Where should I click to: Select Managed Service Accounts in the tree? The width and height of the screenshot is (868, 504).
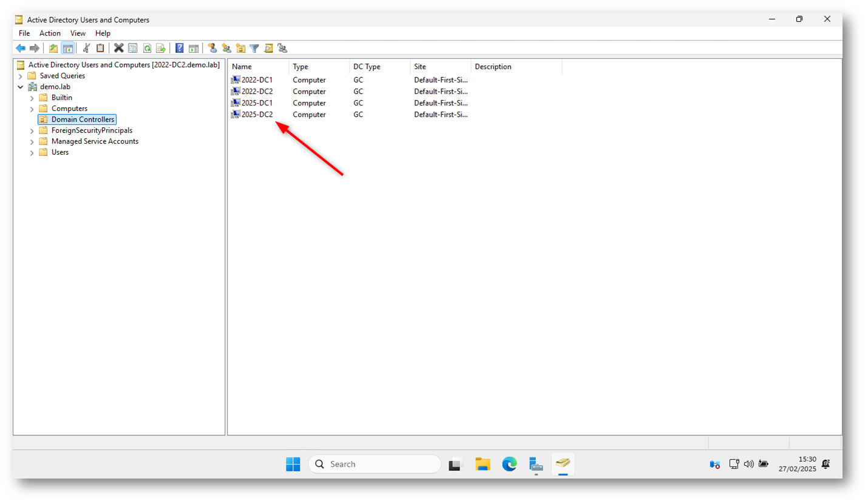tap(95, 141)
